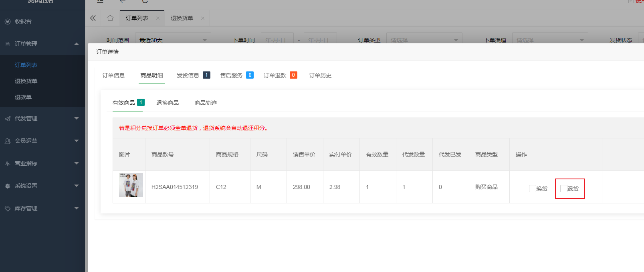This screenshot has width=644, height=272.
Task: Click the 会员运营 user icon
Action: point(8,141)
